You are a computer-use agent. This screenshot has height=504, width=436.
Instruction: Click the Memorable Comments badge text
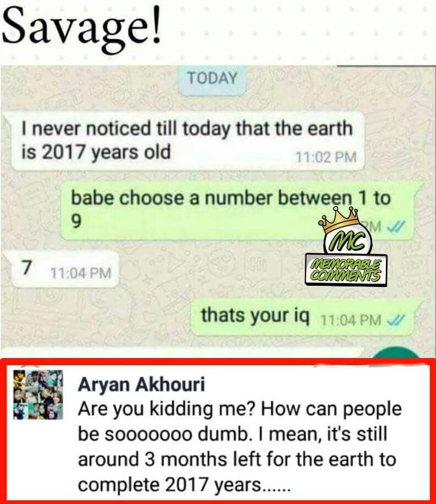(346, 270)
